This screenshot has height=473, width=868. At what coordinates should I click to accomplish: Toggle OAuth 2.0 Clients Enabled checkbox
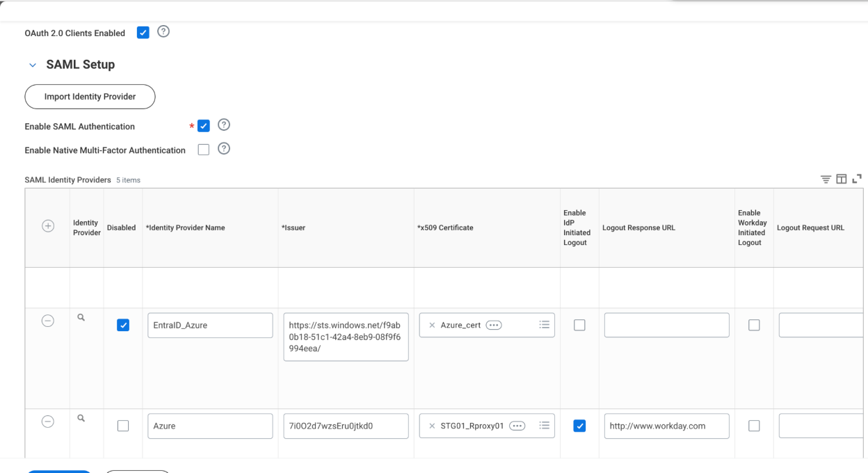pyautogui.click(x=143, y=33)
